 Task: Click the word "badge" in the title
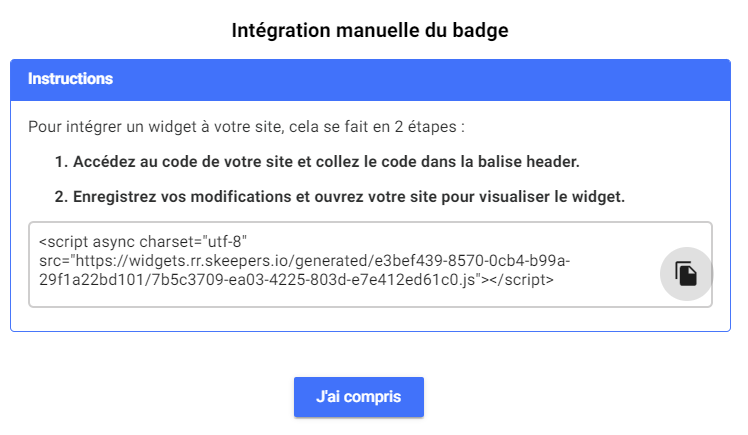[482, 30]
